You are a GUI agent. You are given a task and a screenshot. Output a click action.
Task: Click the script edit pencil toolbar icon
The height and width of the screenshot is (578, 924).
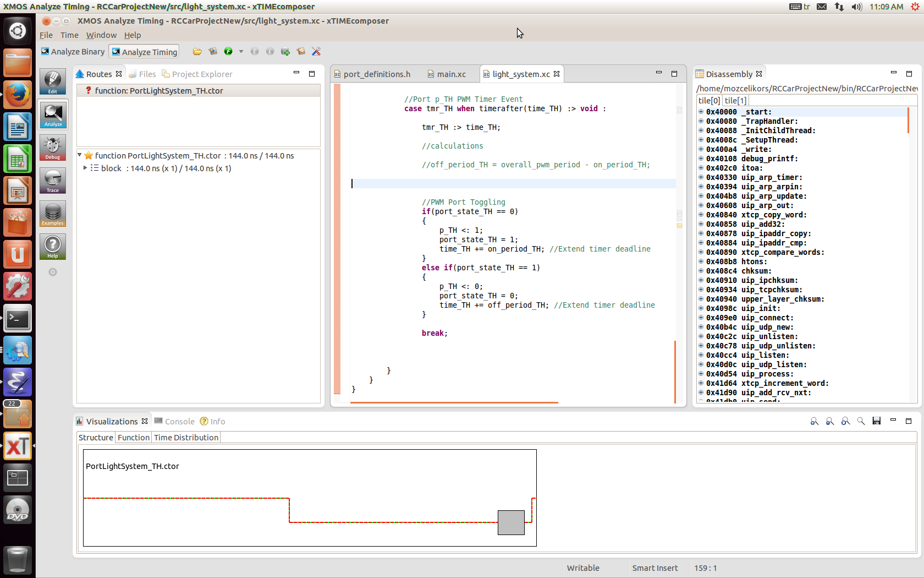[x=301, y=52]
